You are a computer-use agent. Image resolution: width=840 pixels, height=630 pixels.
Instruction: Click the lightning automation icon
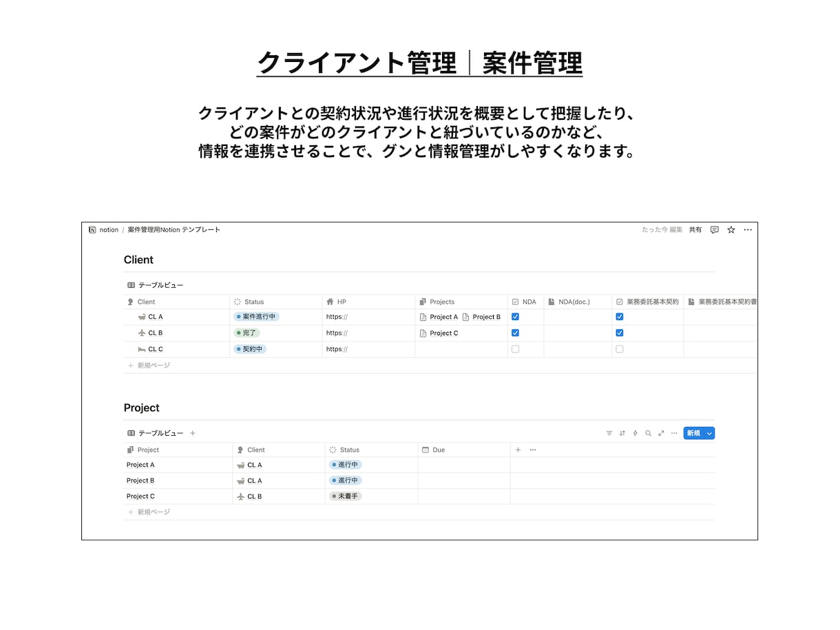(x=636, y=433)
